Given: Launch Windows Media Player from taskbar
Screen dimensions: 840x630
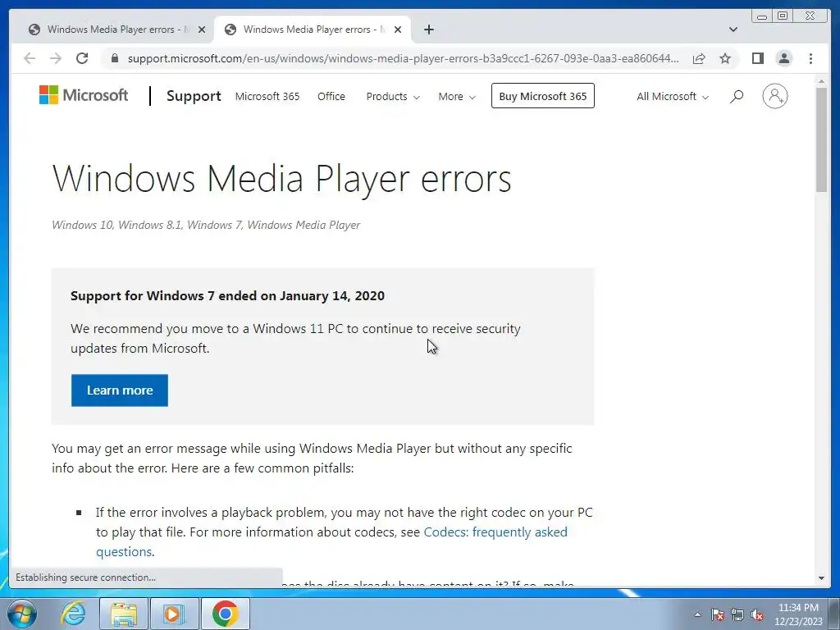Looking at the screenshot, I should [x=174, y=614].
